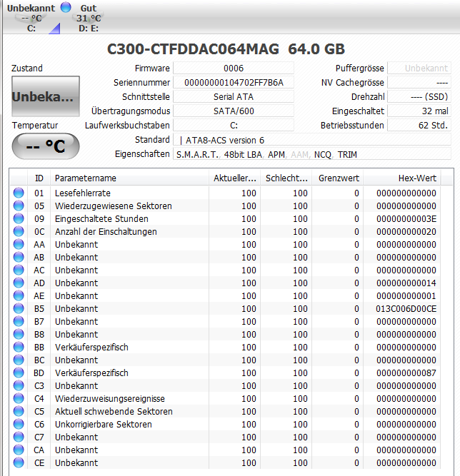Image resolution: width=460 pixels, height=476 pixels.
Task: Click the -- °C temperature button
Action: pyautogui.click(x=46, y=146)
